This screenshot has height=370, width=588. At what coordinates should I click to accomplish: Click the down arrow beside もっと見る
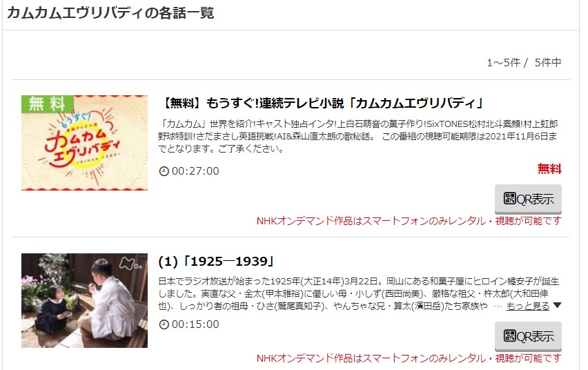tap(557, 305)
